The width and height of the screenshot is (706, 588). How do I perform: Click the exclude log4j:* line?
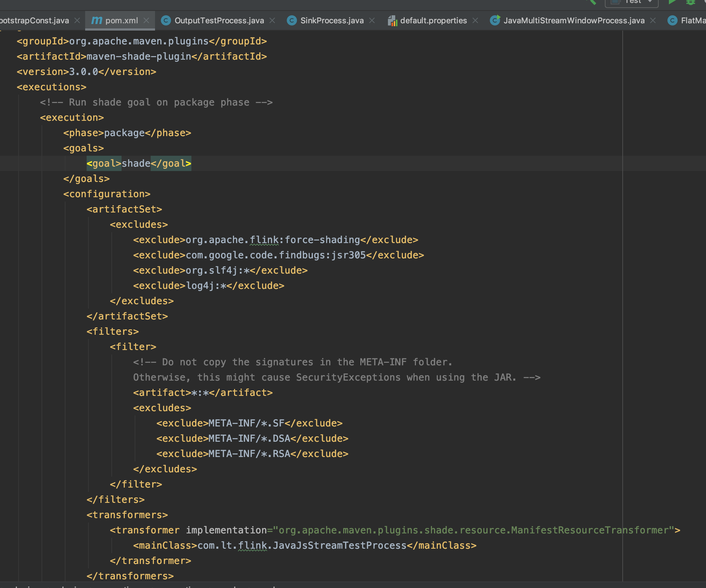click(209, 286)
